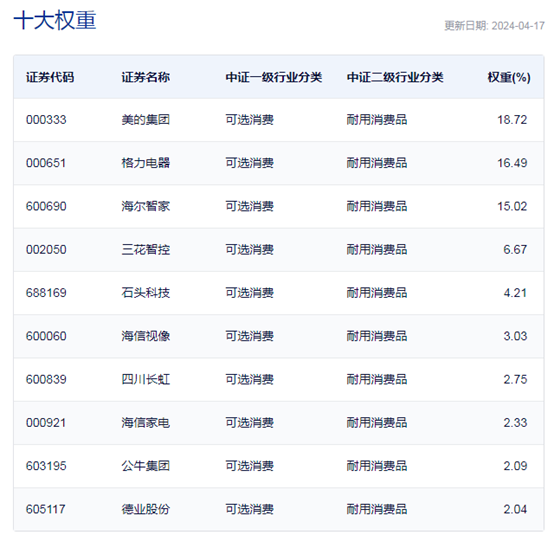Click 可选消费 in the 海信视像 row
This screenshot has width=554, height=535.
(249, 336)
